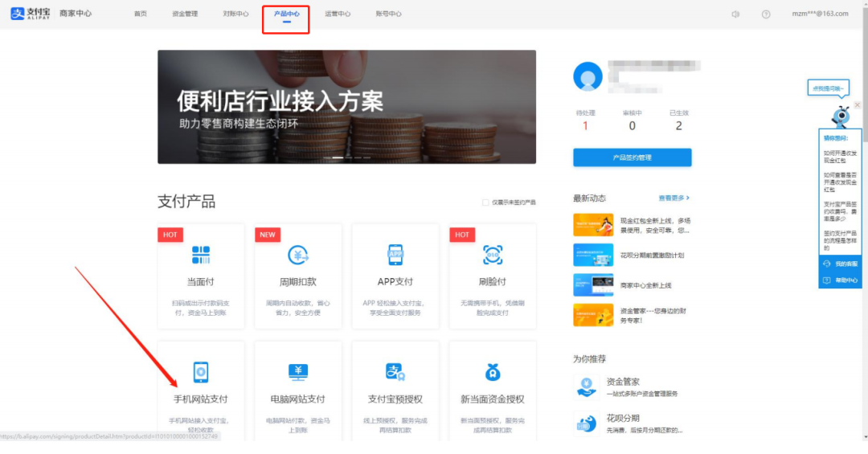Screen dimensions: 868x454
Task: Check 仅展示未签约产品 checkbox
Action: click(485, 202)
